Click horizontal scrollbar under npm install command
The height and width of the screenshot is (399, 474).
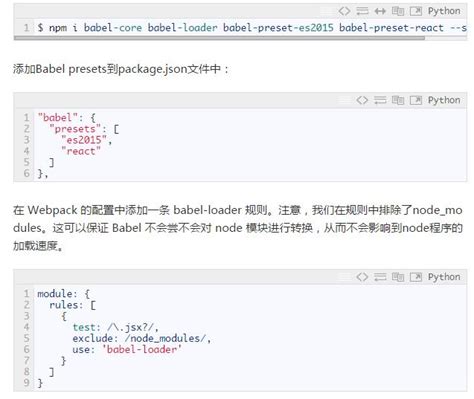coord(219,38)
